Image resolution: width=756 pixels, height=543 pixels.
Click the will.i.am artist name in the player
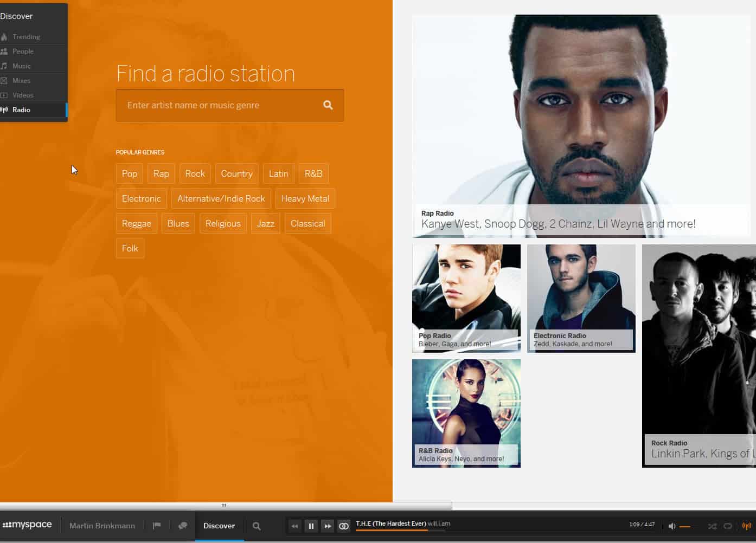[x=439, y=523]
